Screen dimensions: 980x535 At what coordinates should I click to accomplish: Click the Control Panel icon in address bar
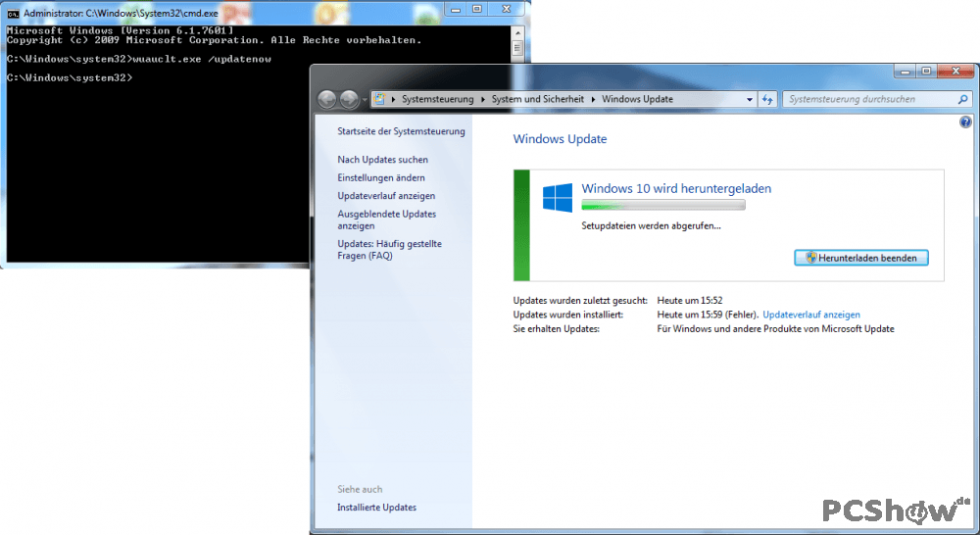pyautogui.click(x=379, y=99)
